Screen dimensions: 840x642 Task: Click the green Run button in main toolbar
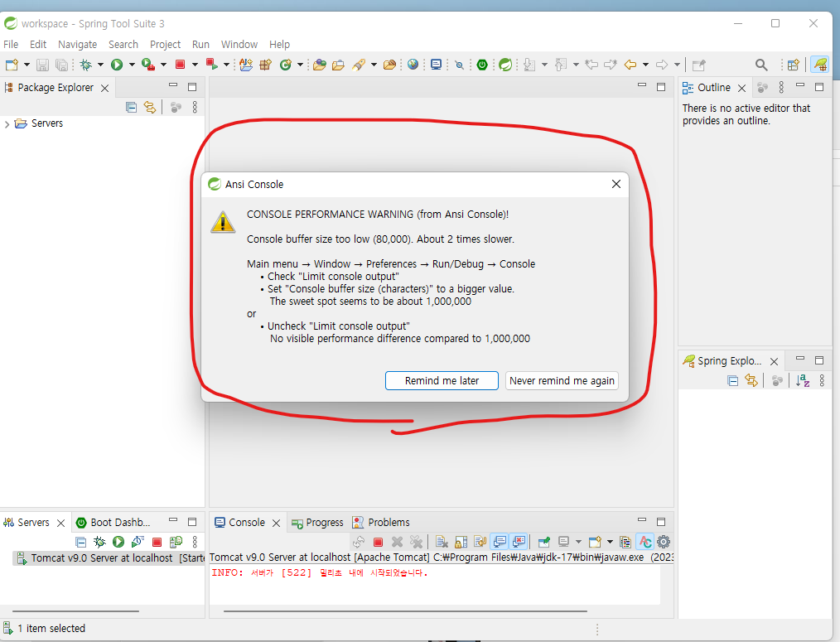click(117, 65)
